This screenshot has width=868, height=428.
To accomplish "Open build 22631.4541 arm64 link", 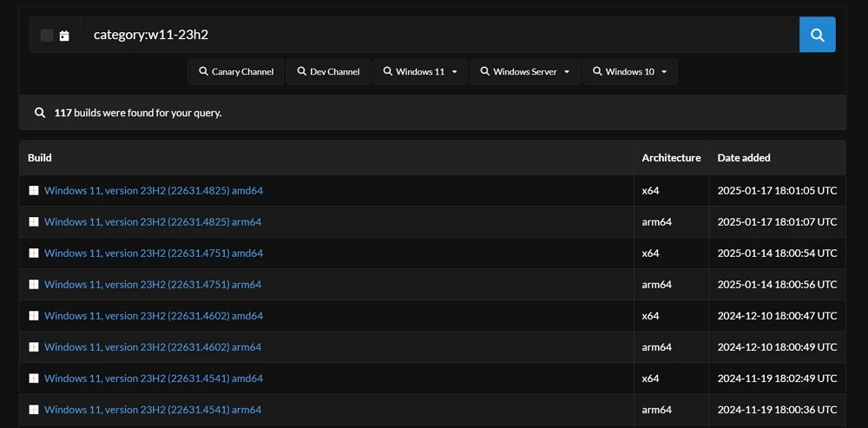I will (153, 410).
